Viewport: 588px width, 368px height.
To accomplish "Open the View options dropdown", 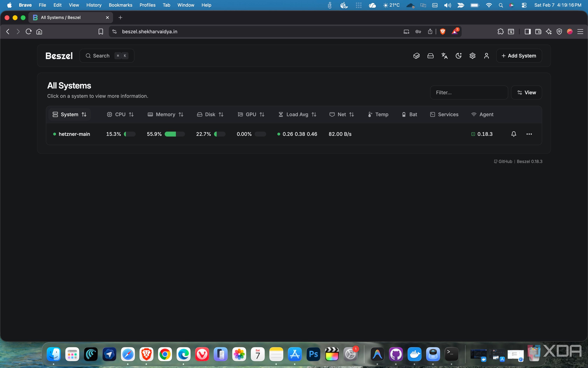I will coord(526,93).
